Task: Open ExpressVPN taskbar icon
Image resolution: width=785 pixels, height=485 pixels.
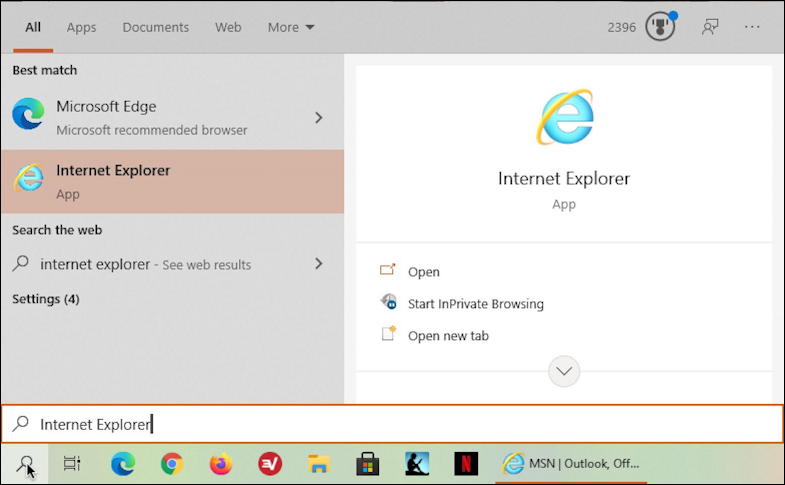Action: (x=270, y=464)
